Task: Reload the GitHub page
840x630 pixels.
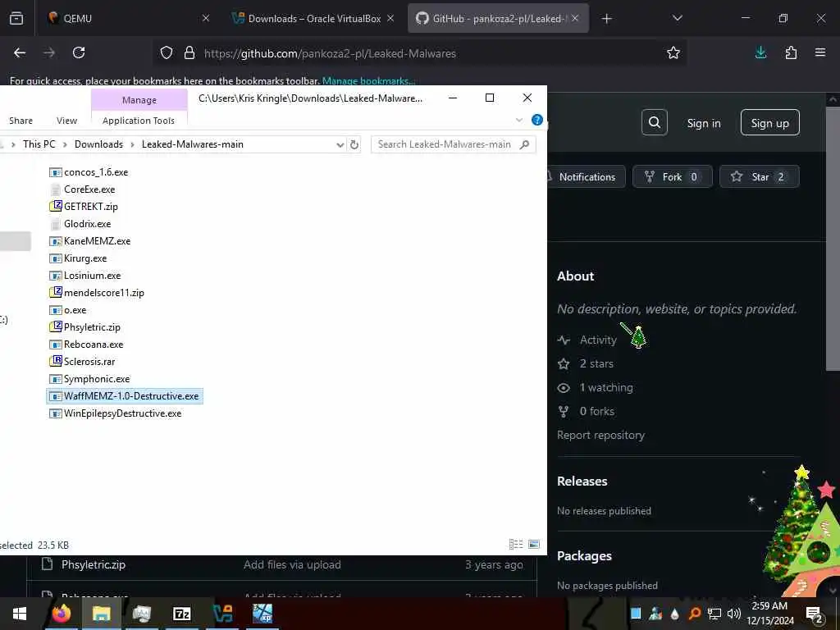Action: click(79, 52)
